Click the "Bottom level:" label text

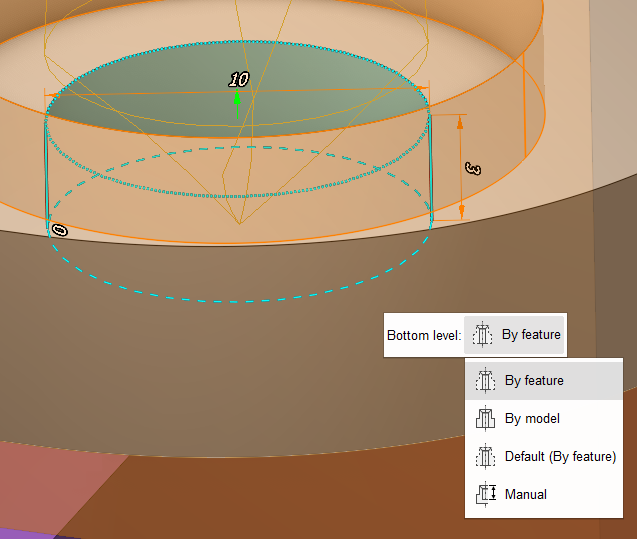coord(423,336)
